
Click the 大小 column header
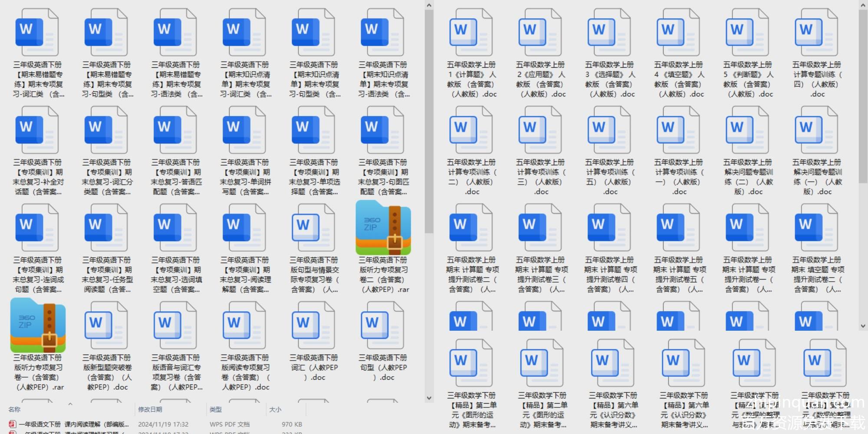275,409
